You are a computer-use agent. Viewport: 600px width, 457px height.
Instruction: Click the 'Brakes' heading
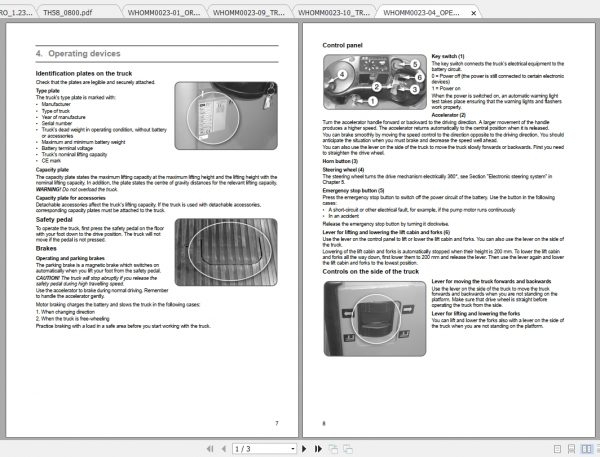(46, 248)
